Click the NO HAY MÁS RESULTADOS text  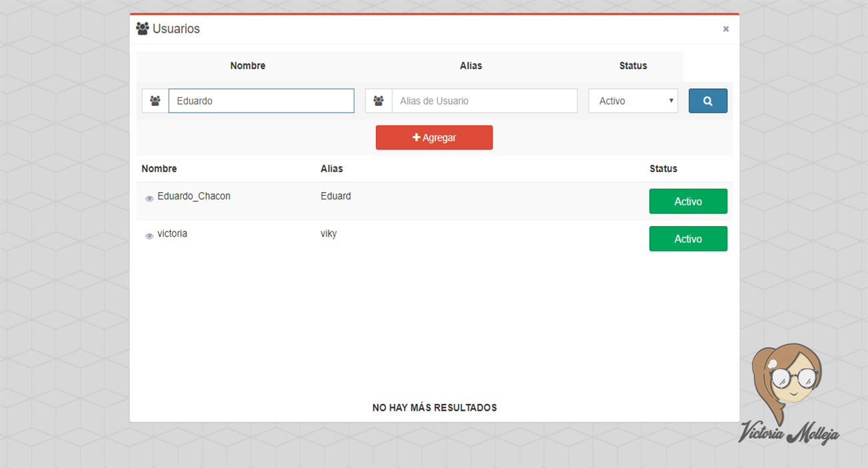[x=434, y=407]
